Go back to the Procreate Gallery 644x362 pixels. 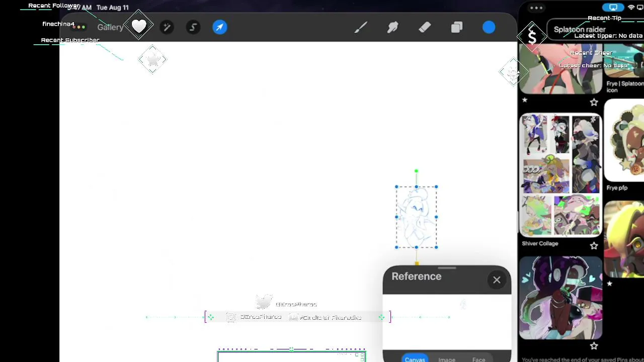pos(110,28)
